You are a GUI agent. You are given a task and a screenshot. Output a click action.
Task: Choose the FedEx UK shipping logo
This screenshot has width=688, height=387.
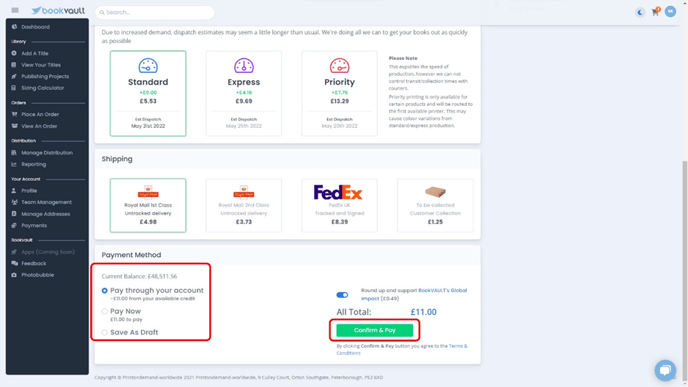click(x=338, y=192)
